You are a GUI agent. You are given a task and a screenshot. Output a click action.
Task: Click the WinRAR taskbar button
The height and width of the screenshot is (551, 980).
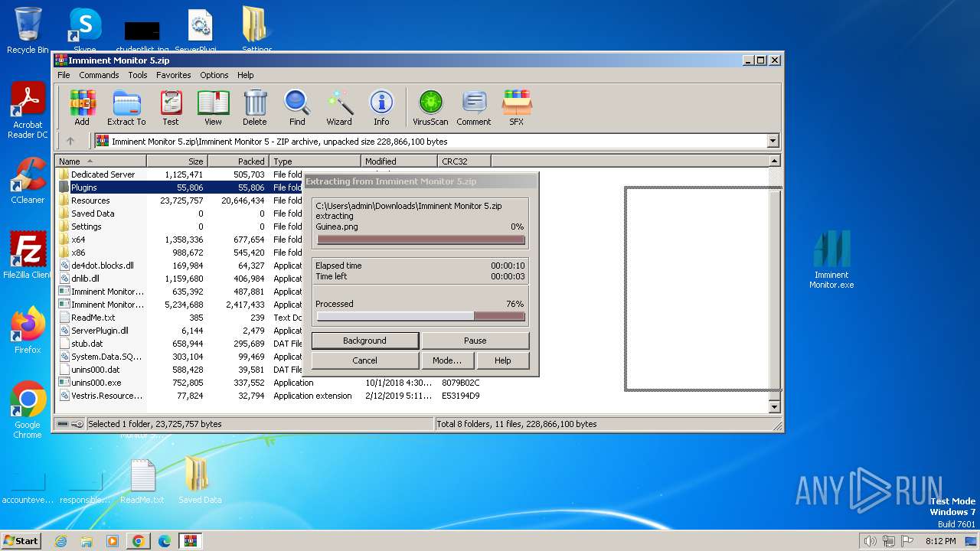190,541
